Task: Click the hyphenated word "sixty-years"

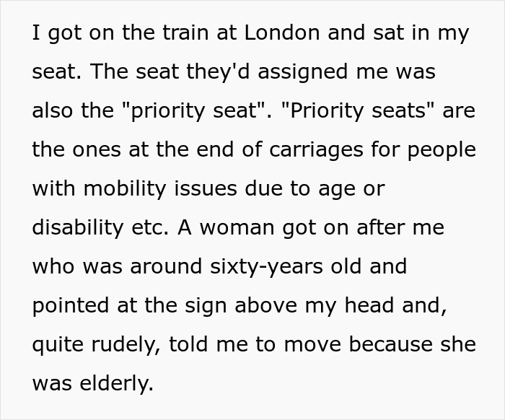Action: (x=268, y=266)
